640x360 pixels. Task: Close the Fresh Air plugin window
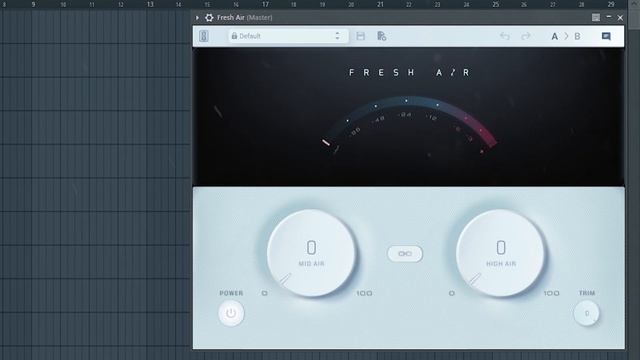coord(620,18)
